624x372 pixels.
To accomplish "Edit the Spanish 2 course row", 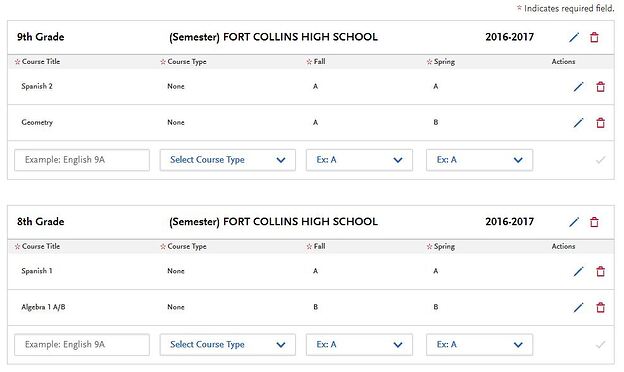I will coord(578,87).
